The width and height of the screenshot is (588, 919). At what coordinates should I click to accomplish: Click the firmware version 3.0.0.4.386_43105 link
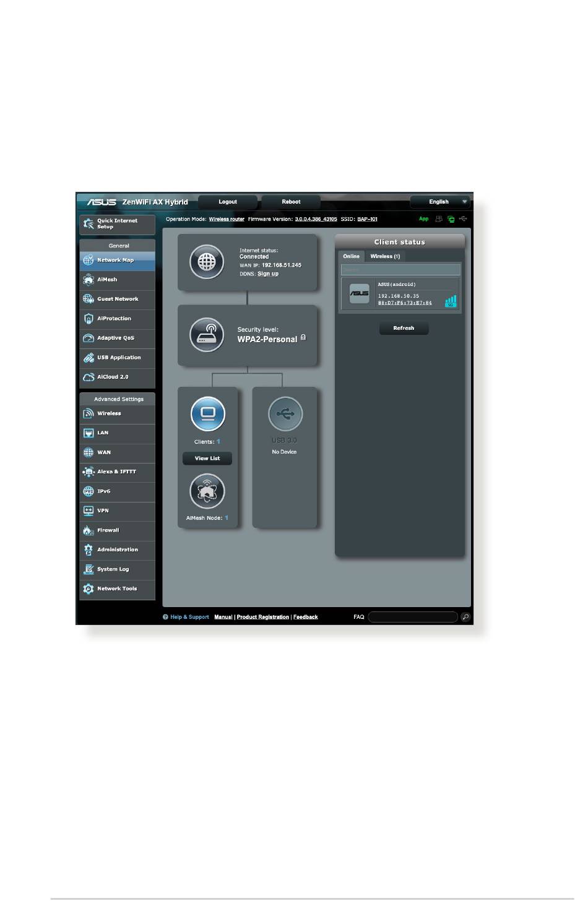point(316,220)
